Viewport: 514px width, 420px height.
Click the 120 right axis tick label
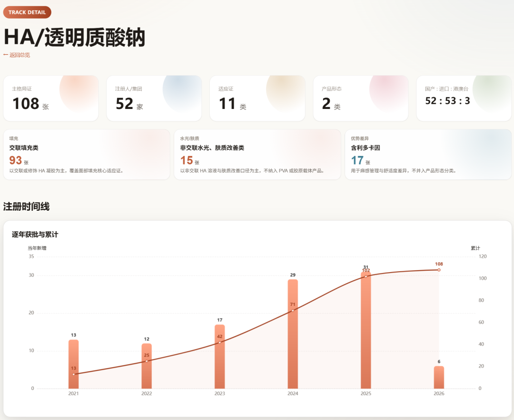483,256
